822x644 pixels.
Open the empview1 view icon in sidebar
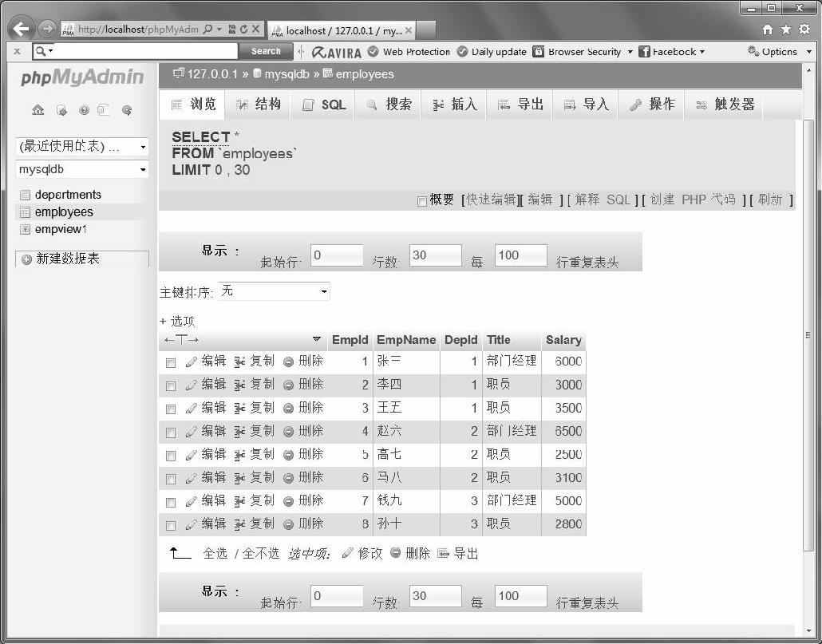(x=25, y=230)
